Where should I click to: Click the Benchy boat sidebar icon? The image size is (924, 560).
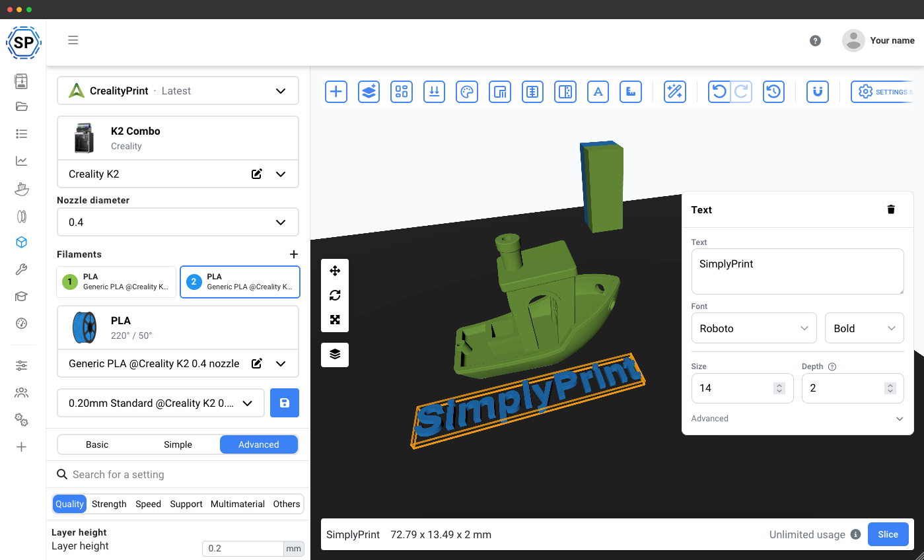[x=21, y=189]
